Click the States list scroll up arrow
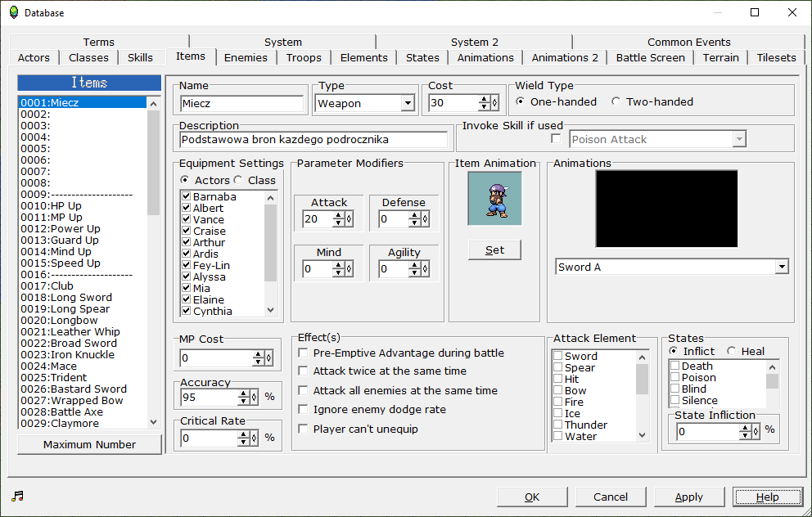Screen dimensions: 812x517 [x=772, y=367]
